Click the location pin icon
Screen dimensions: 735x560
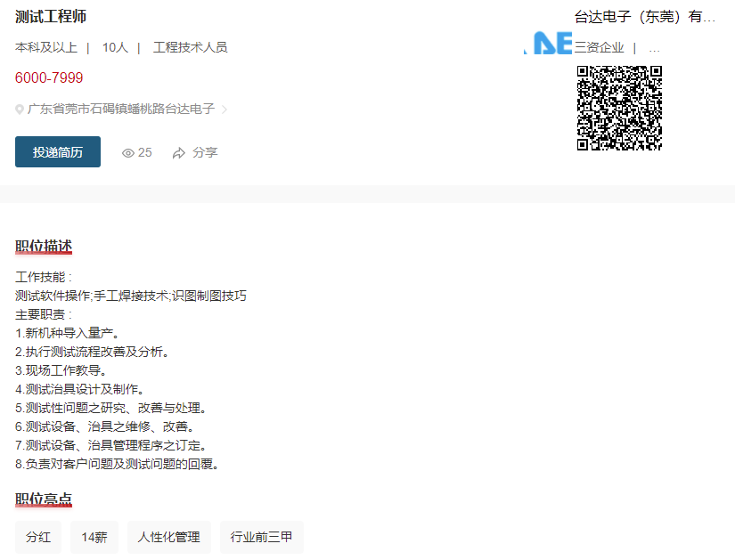20,110
